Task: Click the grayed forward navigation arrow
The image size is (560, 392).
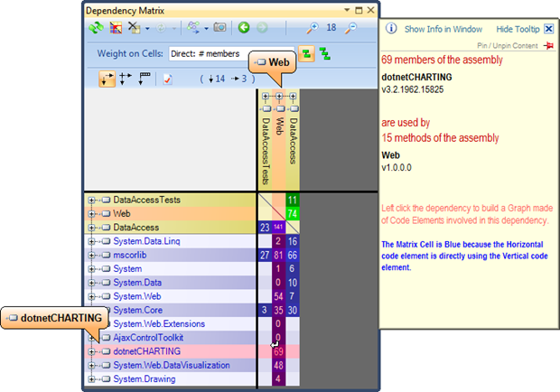Action: pyautogui.click(x=262, y=27)
